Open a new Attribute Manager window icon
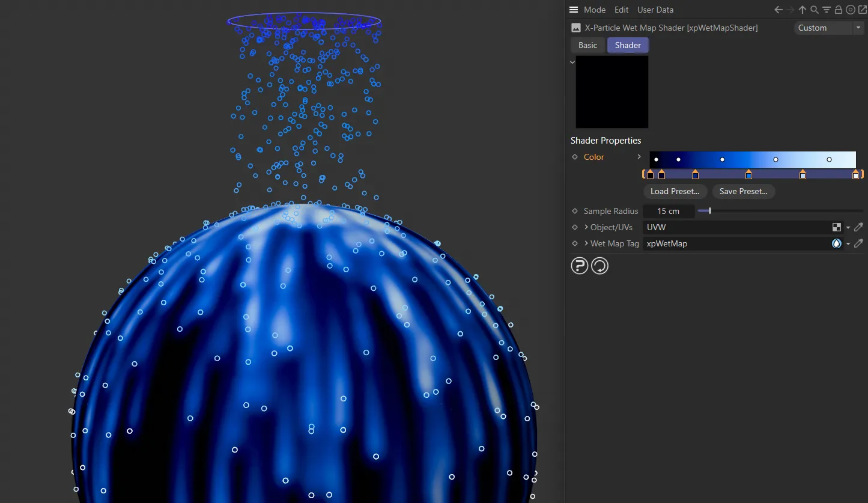The image size is (868, 503). pyautogui.click(x=861, y=10)
